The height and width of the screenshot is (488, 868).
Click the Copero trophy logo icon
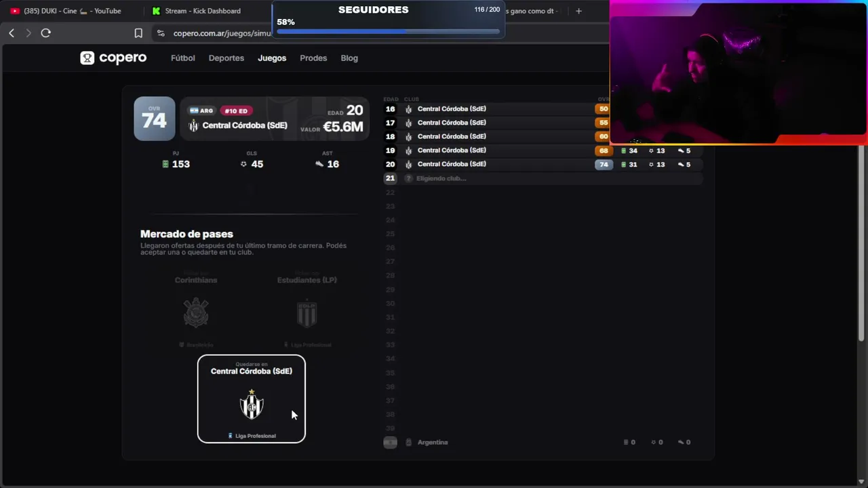click(x=87, y=58)
